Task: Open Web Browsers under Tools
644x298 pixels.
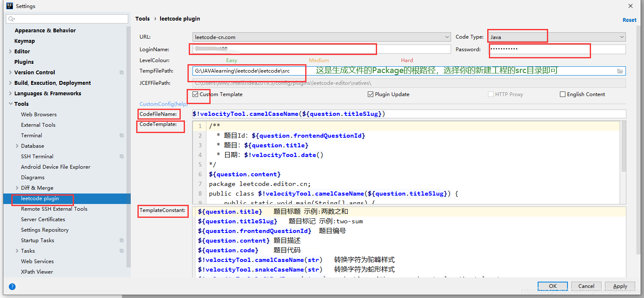Action: [39, 115]
